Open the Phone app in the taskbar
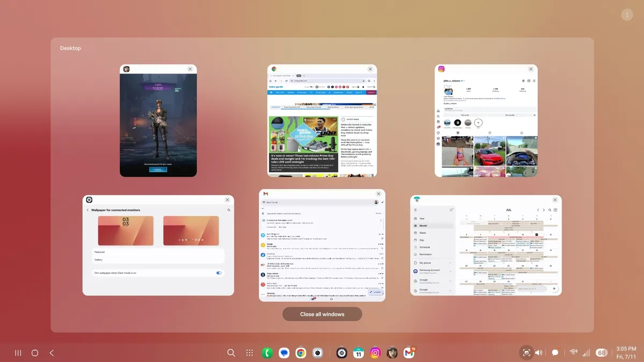 [x=267, y=353]
